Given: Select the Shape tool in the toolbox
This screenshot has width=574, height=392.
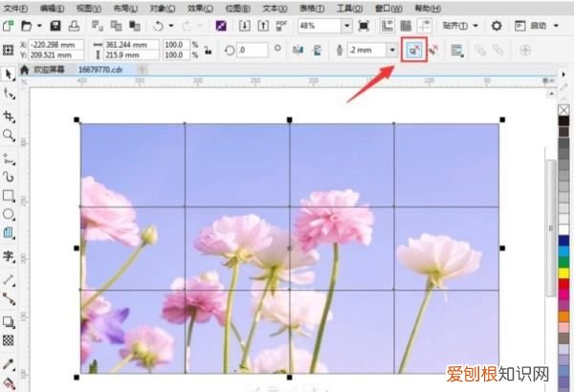Looking at the screenshot, I should tap(8, 94).
